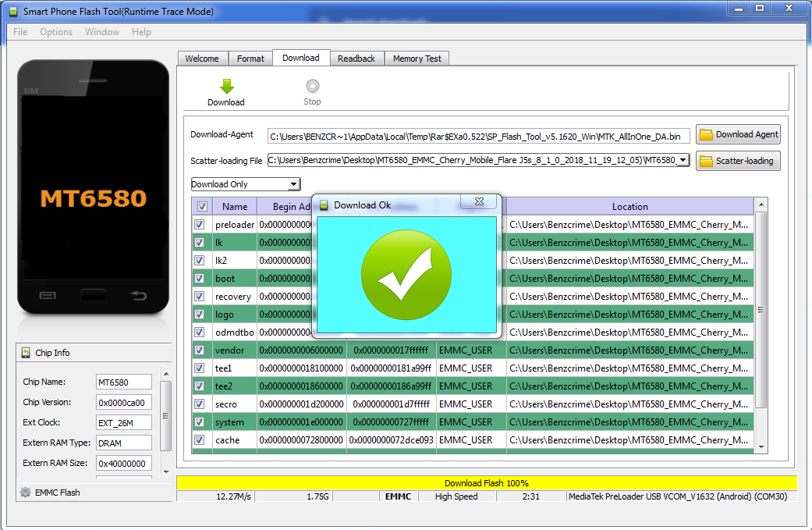Click partition table scroll-down arrow
This screenshot has height=530, width=812.
pos(761,447)
